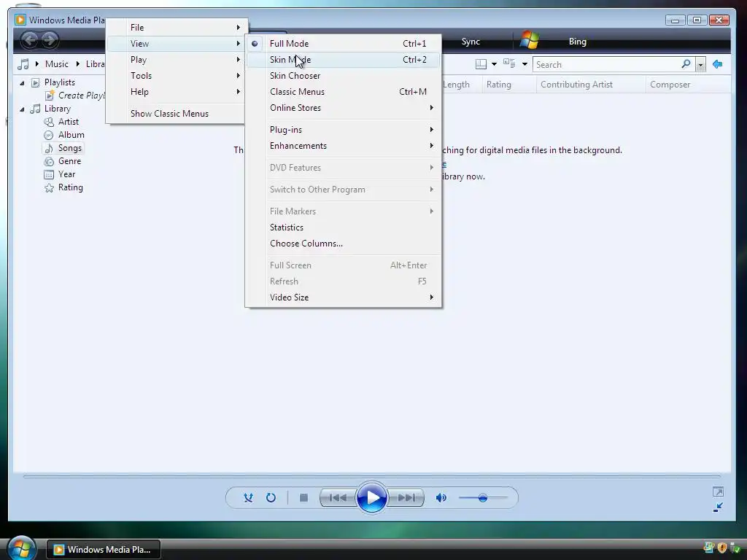
Task: Click the view options icon
Action: [509, 64]
